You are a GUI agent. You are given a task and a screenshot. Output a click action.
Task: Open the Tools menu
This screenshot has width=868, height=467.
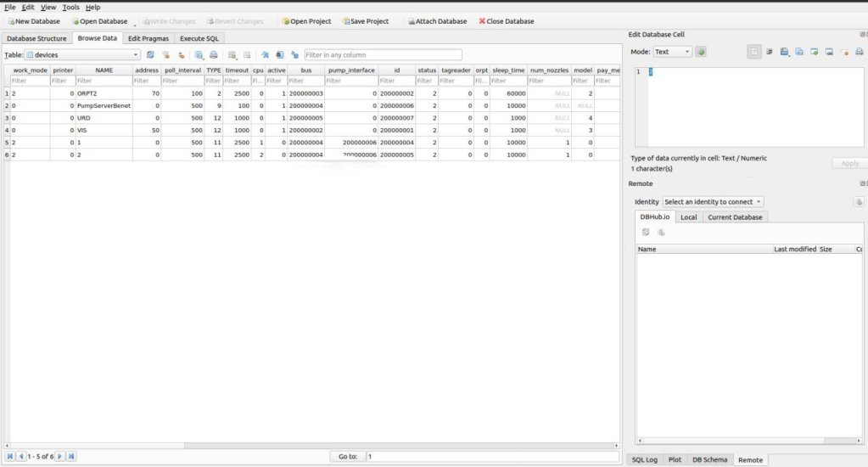70,7
